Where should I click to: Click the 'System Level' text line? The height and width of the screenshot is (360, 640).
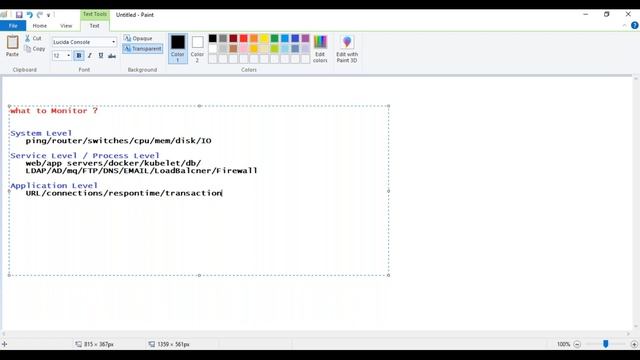click(x=41, y=133)
